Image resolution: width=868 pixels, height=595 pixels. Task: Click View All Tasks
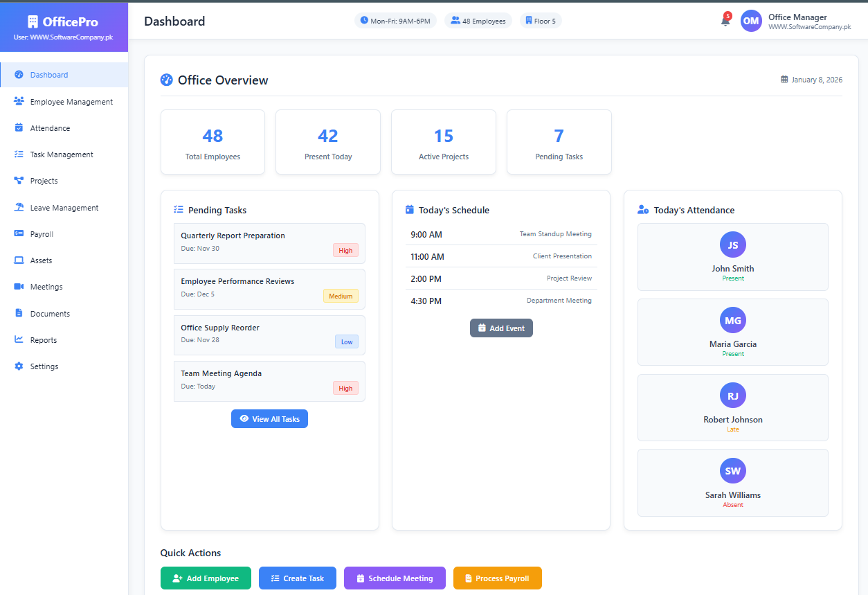[269, 418]
